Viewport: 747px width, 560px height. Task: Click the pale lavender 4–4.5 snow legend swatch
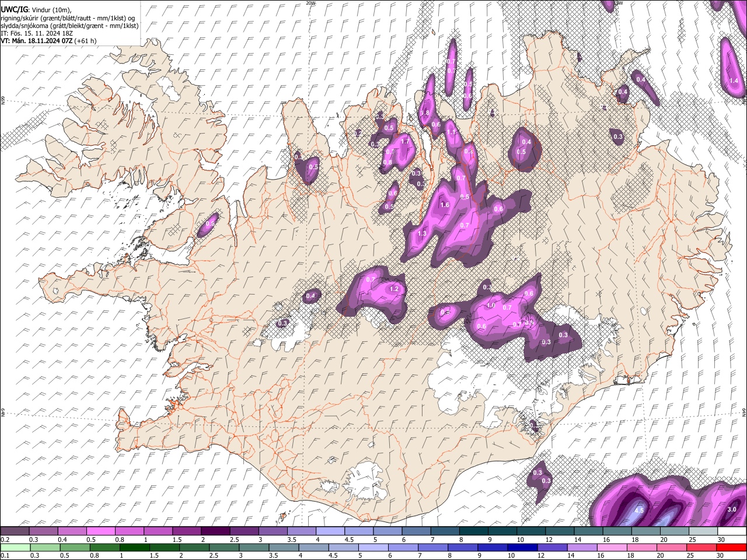(330, 531)
